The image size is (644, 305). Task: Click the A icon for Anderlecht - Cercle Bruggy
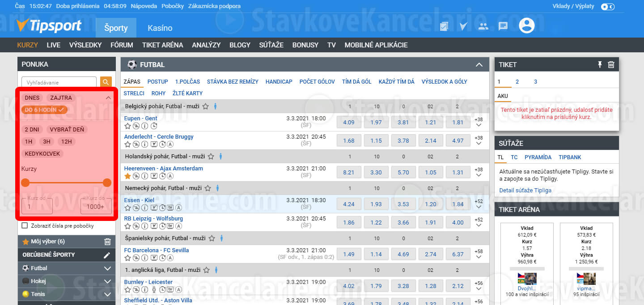click(170, 144)
